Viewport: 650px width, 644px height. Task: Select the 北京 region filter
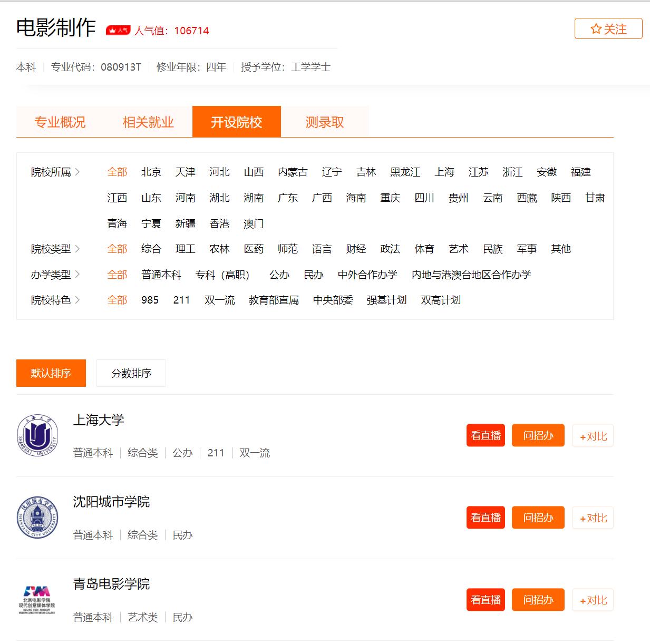click(151, 172)
